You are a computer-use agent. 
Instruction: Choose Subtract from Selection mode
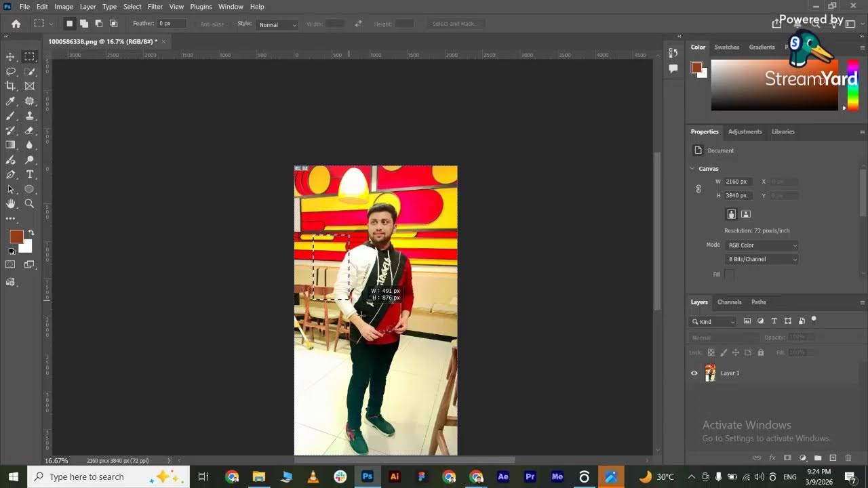pos(99,24)
